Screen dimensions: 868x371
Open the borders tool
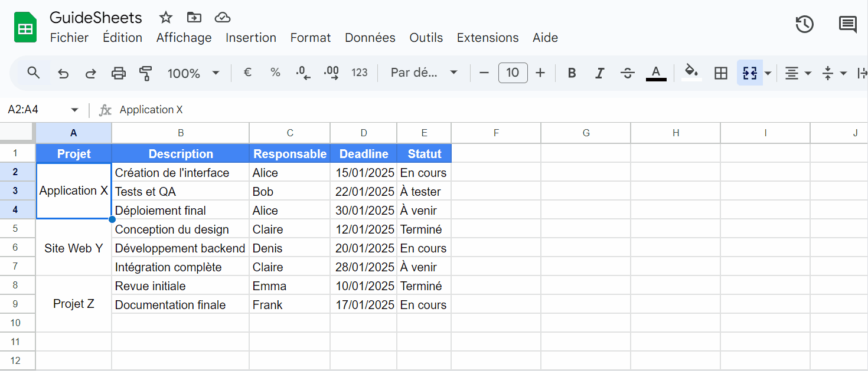[x=720, y=73]
